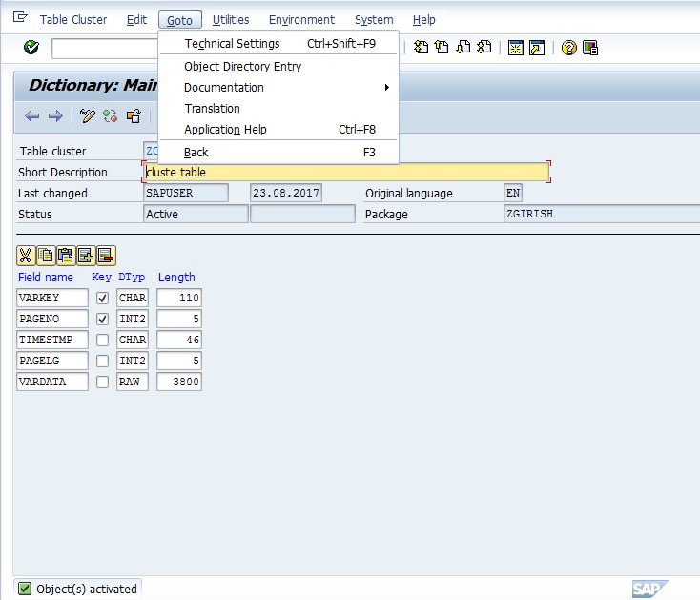Open help via yellow question mark icon

(x=568, y=48)
